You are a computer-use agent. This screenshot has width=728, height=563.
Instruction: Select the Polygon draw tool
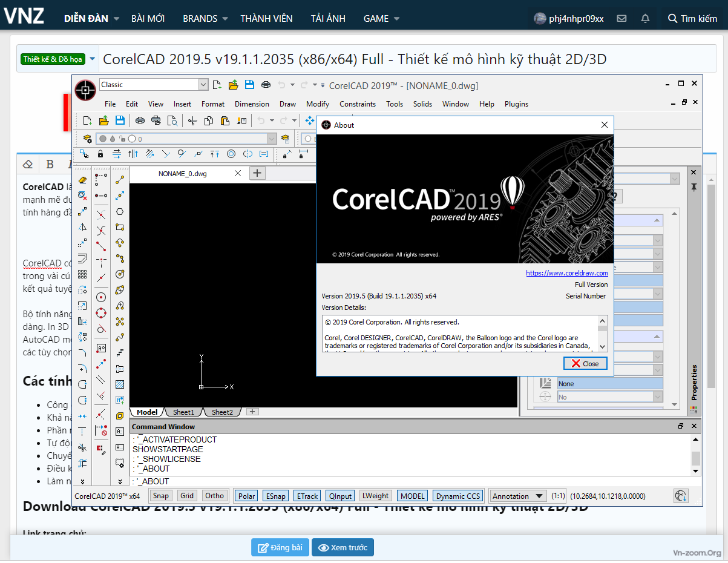click(x=120, y=211)
